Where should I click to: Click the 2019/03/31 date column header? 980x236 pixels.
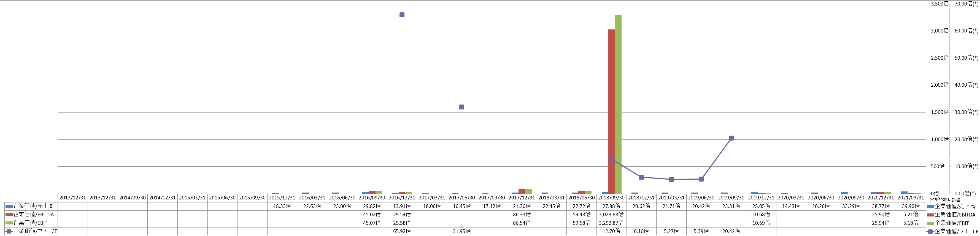(x=671, y=197)
